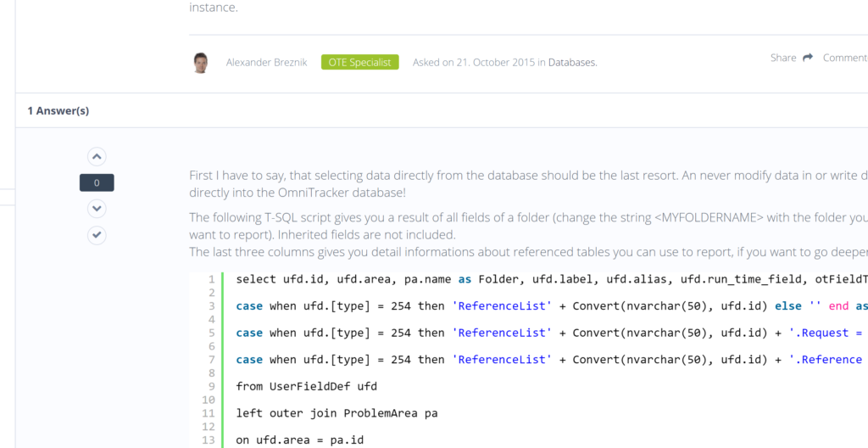Downvote the answer with the down chevron
The height and width of the screenshot is (448, 868).
(x=97, y=209)
